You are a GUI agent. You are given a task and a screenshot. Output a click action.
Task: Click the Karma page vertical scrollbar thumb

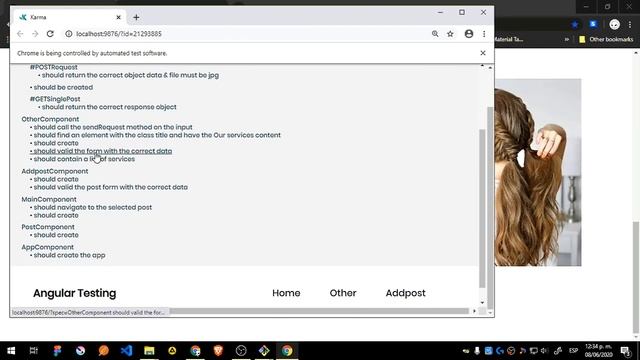click(482, 208)
